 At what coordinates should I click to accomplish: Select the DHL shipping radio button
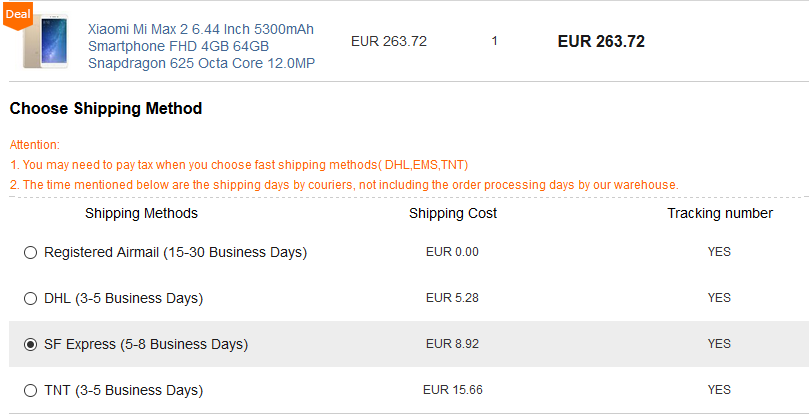30,299
